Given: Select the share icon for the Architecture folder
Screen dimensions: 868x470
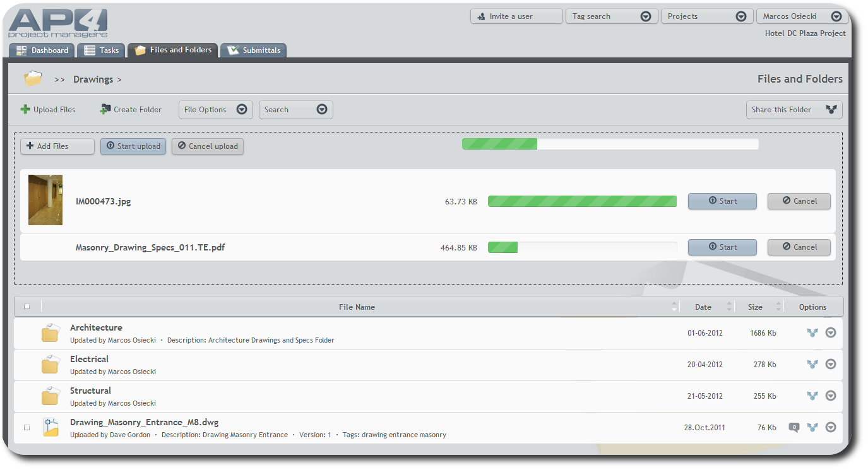Looking at the screenshot, I should (812, 332).
